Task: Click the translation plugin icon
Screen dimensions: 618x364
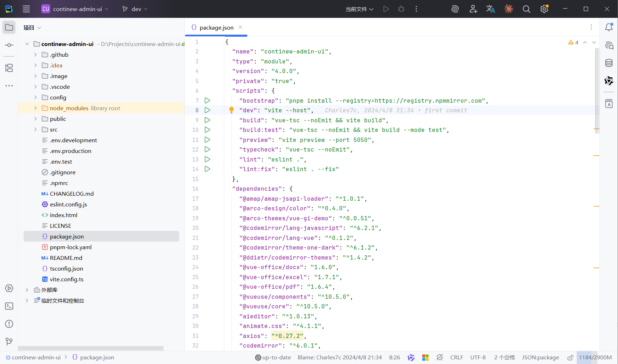Action: [x=491, y=9]
